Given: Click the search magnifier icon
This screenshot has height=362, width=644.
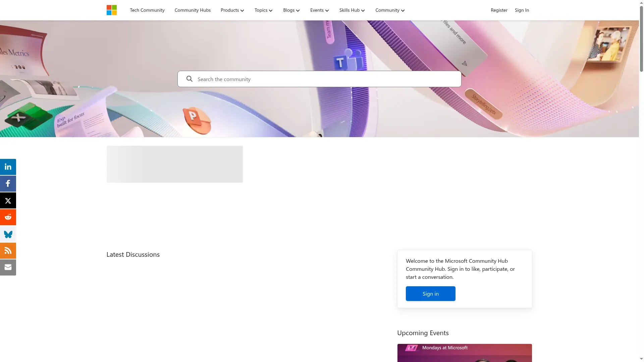Looking at the screenshot, I should point(190,79).
